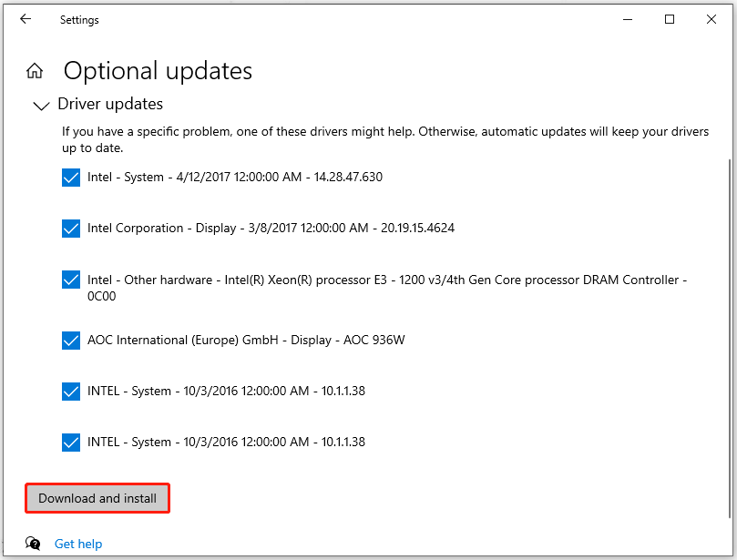Select the Optional updates heading
Viewport: 737px width, 560px height.
pos(157,70)
